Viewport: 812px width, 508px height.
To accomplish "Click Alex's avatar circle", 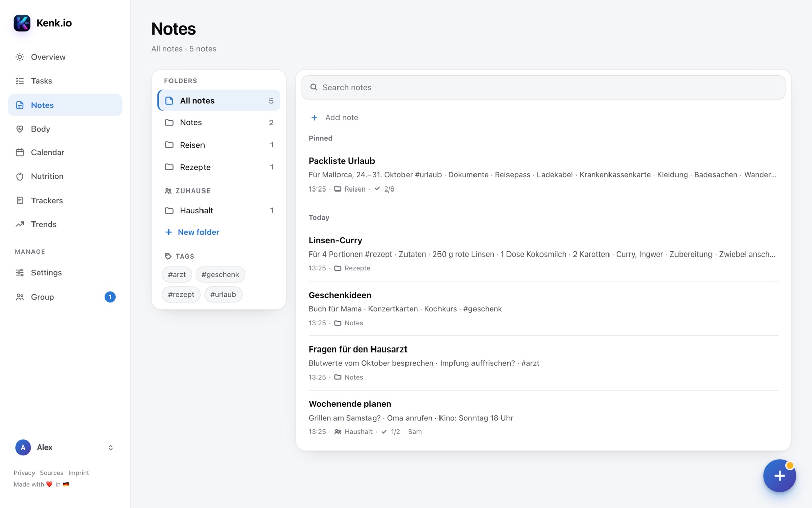I will coord(23,448).
